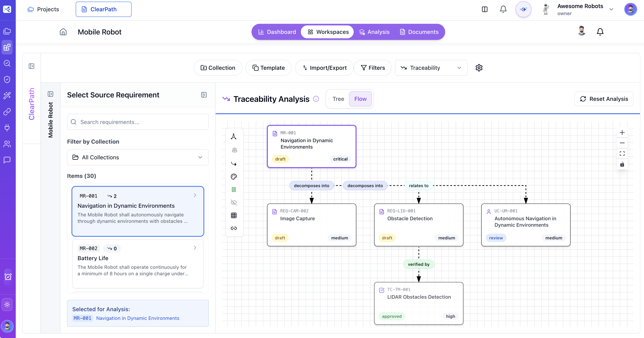Toggle the hide/eye-off icon in the canvas toolbar
Screen dimensions: 644x338
pos(234,202)
